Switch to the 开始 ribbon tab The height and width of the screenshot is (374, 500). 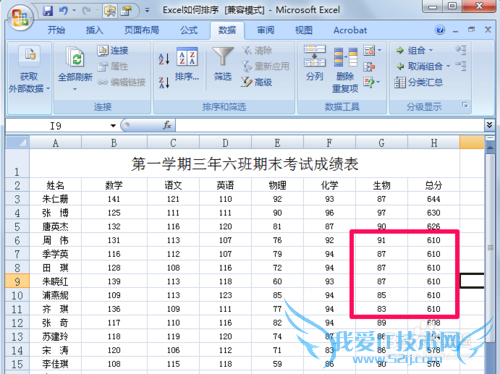(x=56, y=30)
